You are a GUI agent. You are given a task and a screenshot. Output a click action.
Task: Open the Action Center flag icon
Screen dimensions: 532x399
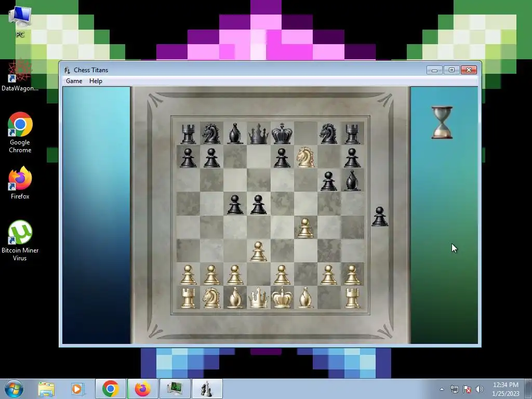tap(467, 389)
